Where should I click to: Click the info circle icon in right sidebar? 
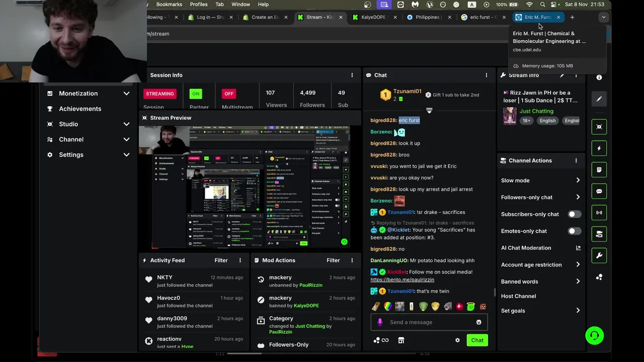[x=599, y=77]
